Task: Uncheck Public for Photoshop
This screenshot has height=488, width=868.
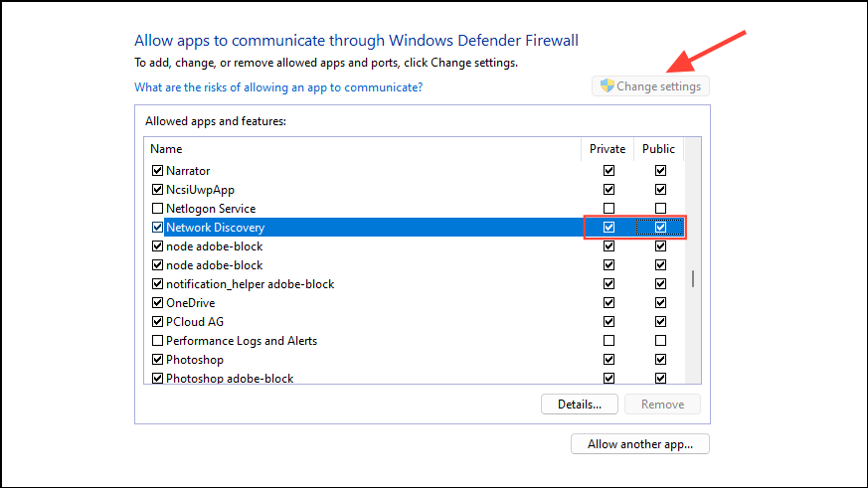Action: point(660,359)
